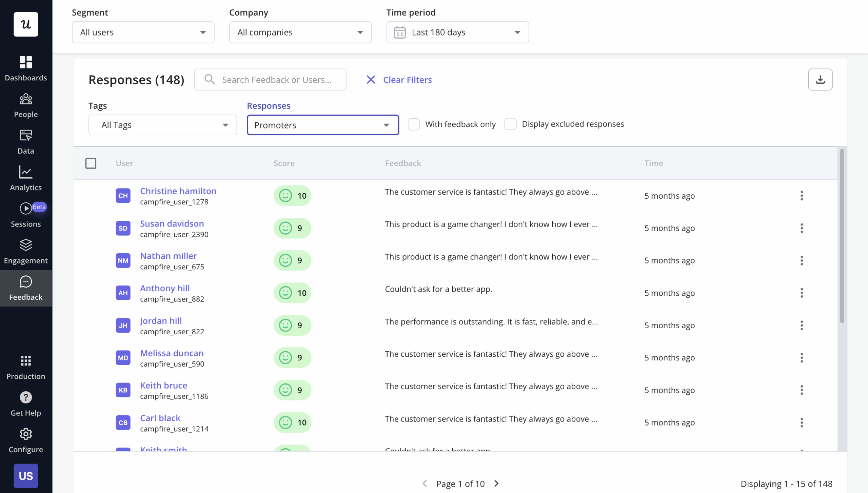
Task: Open the Sessions beta feature
Action: click(26, 214)
